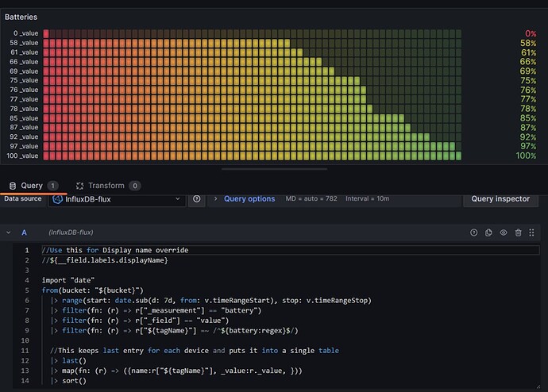Screen dimensions: 548x392
Task: Click the (InfluxDB-flux) label in query header
Action: [71, 233]
